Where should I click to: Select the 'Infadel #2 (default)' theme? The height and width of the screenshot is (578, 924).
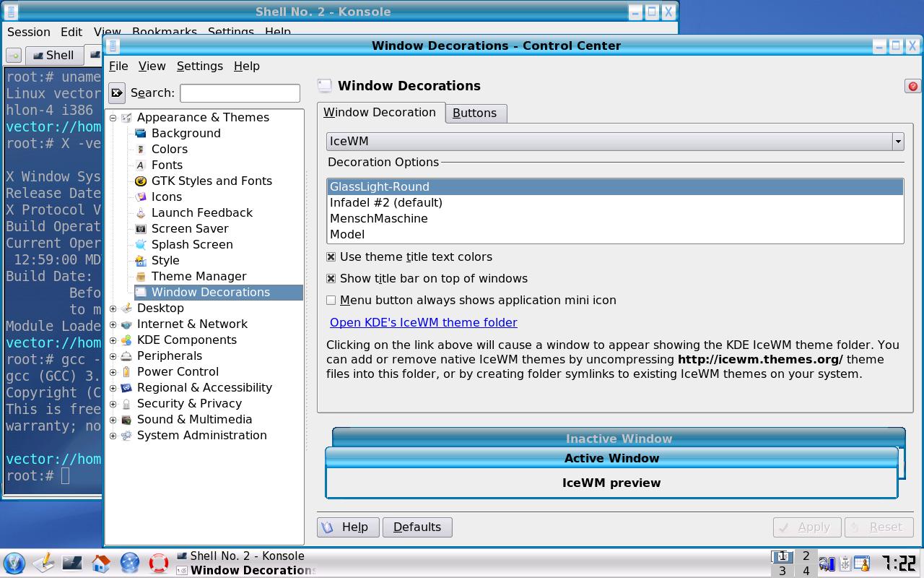coord(615,202)
